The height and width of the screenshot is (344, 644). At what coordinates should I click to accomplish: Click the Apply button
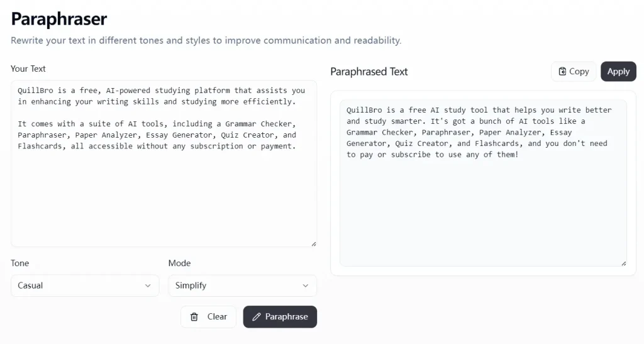(x=618, y=72)
